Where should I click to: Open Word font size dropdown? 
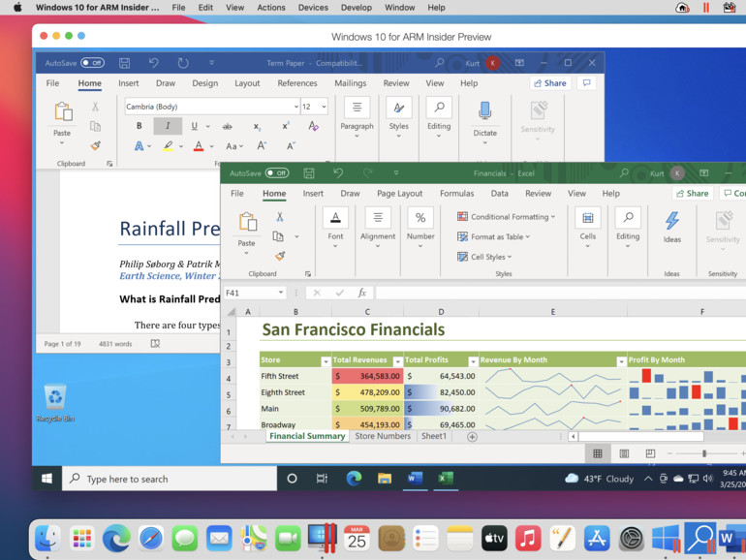coord(324,107)
